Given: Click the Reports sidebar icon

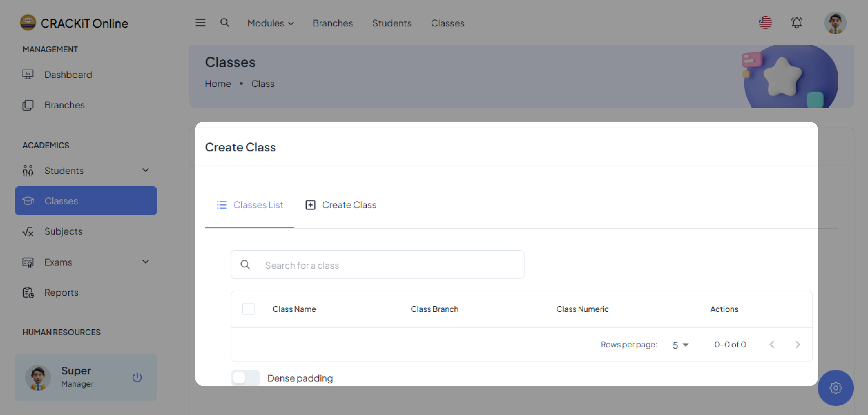Looking at the screenshot, I should 28,292.
